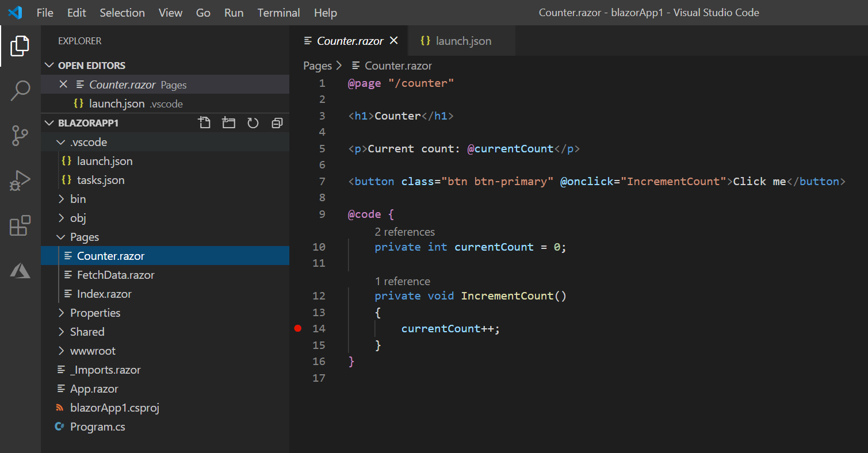Expand the bin folder

(61, 199)
